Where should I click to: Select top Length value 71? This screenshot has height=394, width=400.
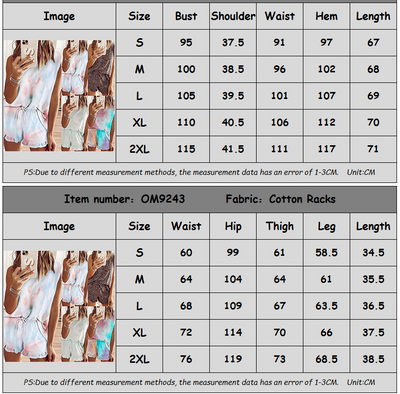click(373, 149)
